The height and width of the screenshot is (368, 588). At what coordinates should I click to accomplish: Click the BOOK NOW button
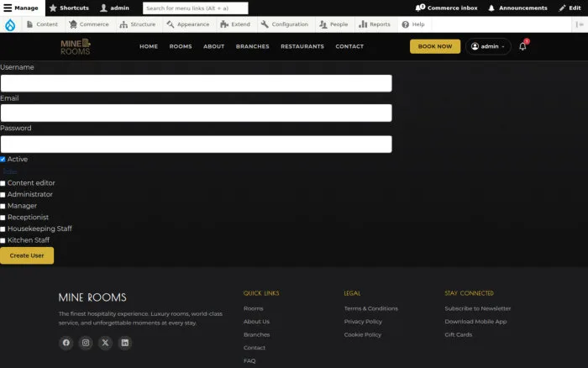coord(435,46)
